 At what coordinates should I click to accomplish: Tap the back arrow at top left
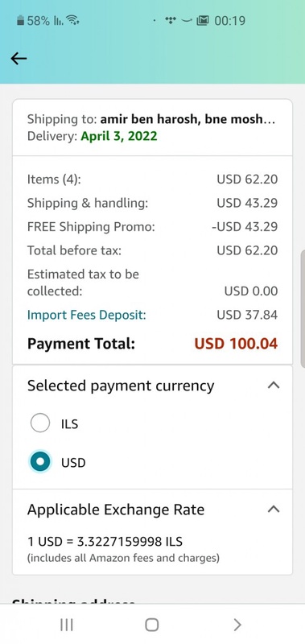pos(19,59)
